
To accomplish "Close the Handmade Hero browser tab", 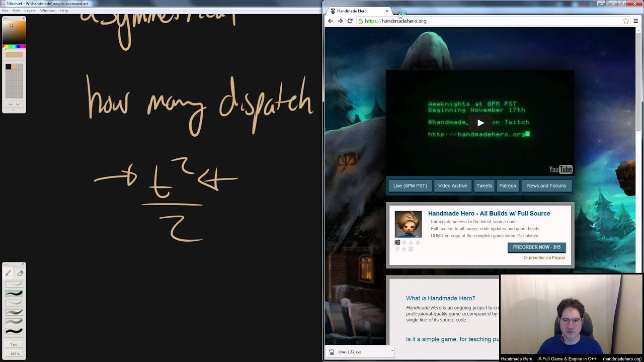I will point(387,11).
